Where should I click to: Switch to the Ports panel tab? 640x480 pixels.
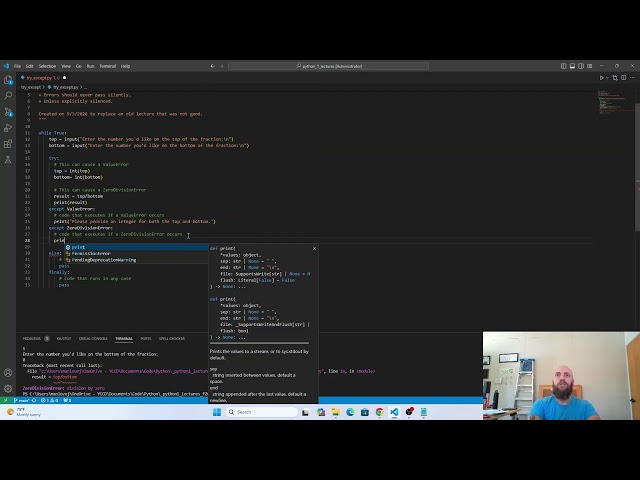[146, 338]
